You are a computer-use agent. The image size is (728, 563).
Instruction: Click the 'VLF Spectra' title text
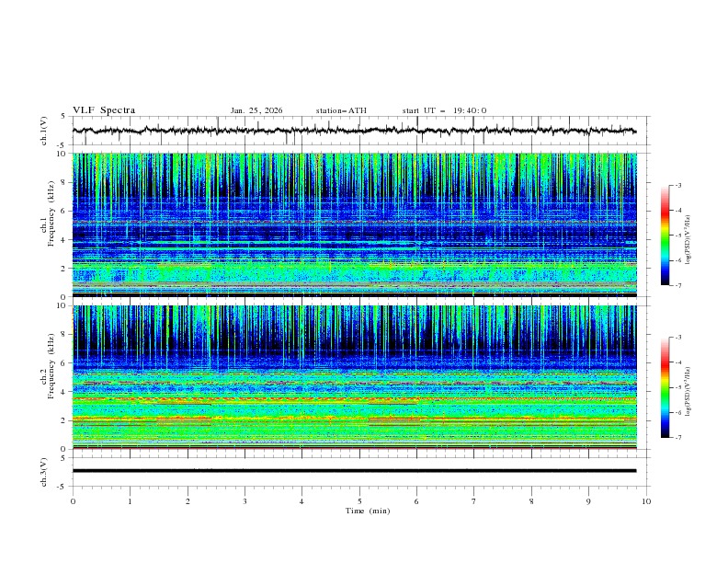pyautogui.click(x=104, y=110)
